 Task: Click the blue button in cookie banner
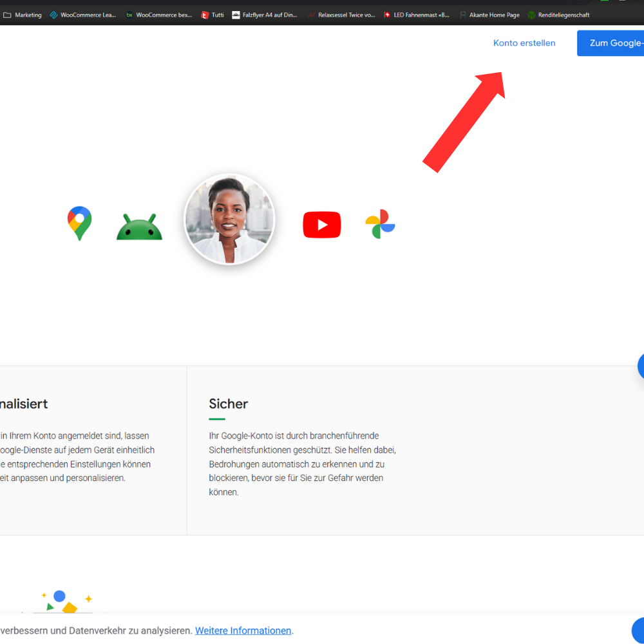(638, 630)
